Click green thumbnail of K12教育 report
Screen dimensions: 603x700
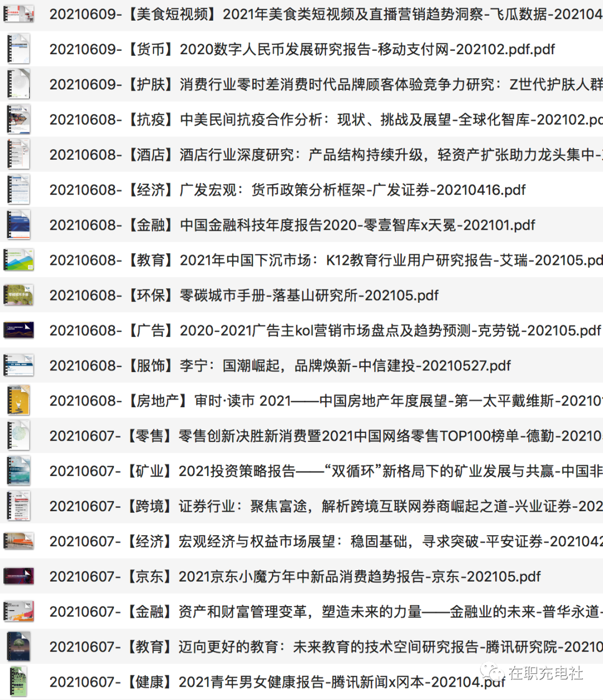18,260
